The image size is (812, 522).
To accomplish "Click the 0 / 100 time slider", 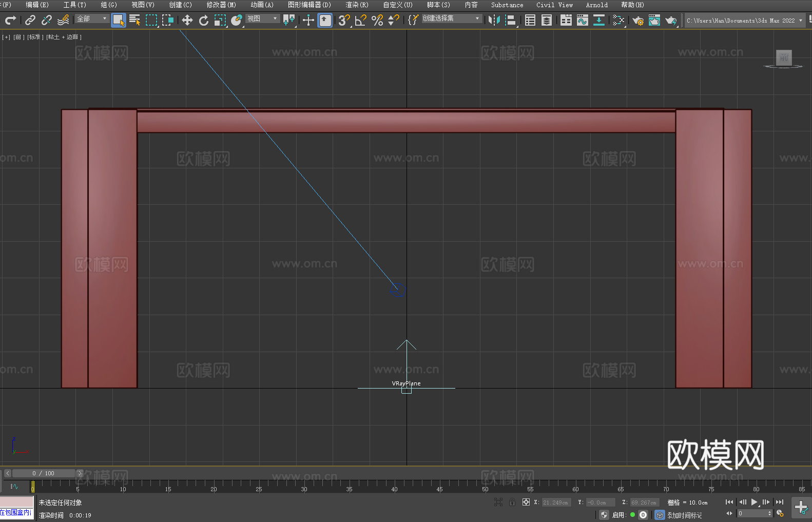I will click(44, 473).
